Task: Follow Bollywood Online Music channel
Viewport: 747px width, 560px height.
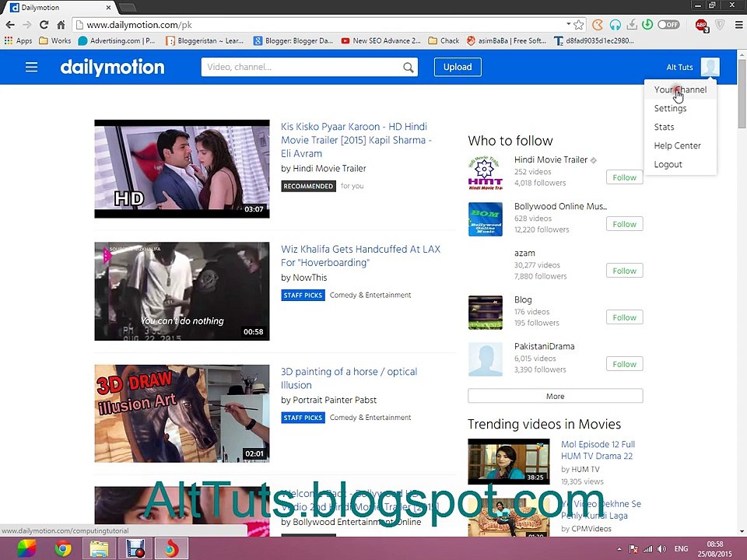Action: tap(624, 224)
